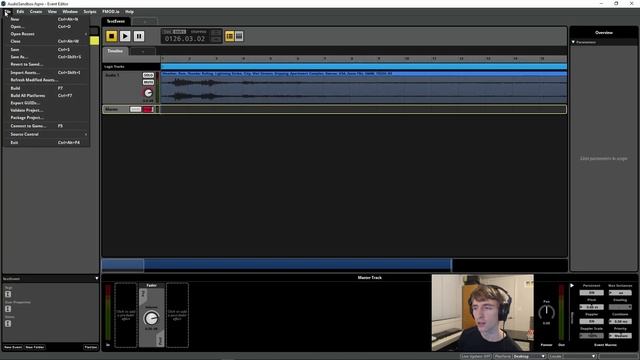Choose Save As... from the File menu

(46, 57)
